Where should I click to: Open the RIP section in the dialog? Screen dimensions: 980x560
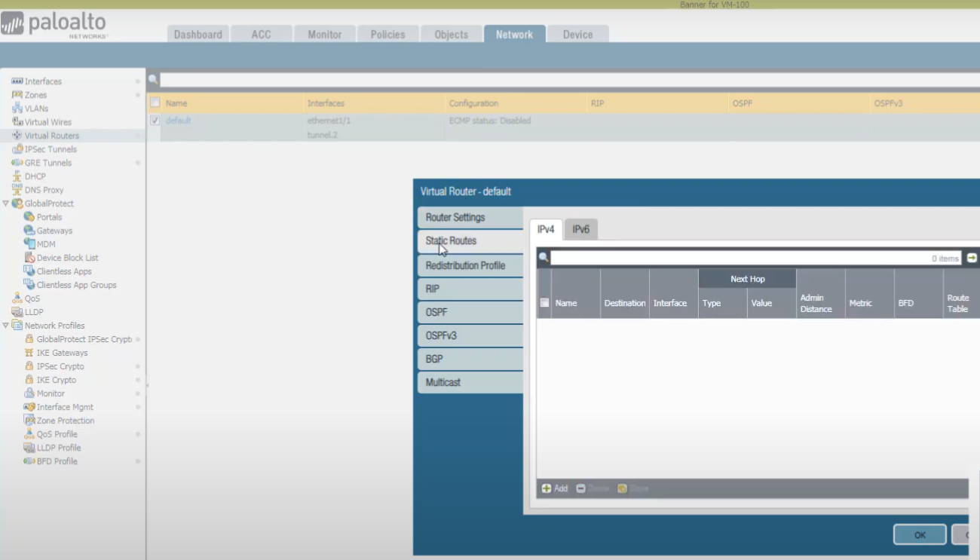[470, 289]
